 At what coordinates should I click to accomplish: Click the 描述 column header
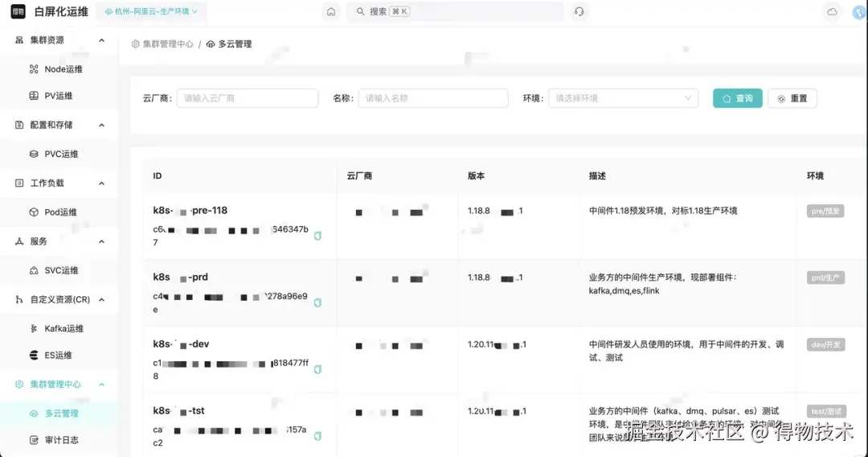[597, 175]
